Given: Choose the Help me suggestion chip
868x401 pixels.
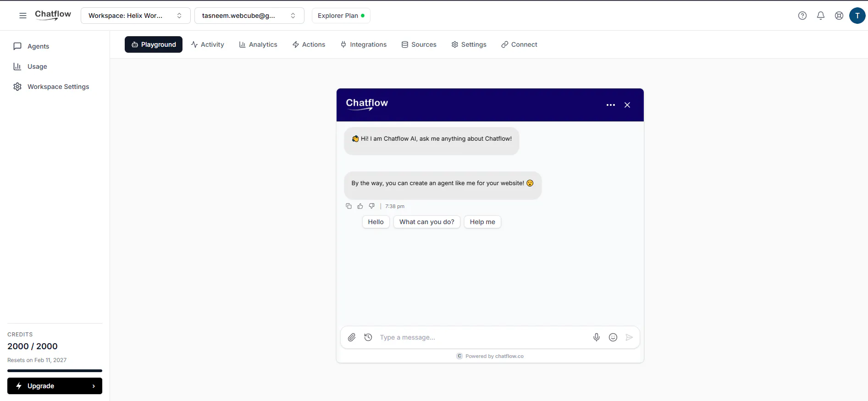Looking at the screenshot, I should click(x=482, y=222).
